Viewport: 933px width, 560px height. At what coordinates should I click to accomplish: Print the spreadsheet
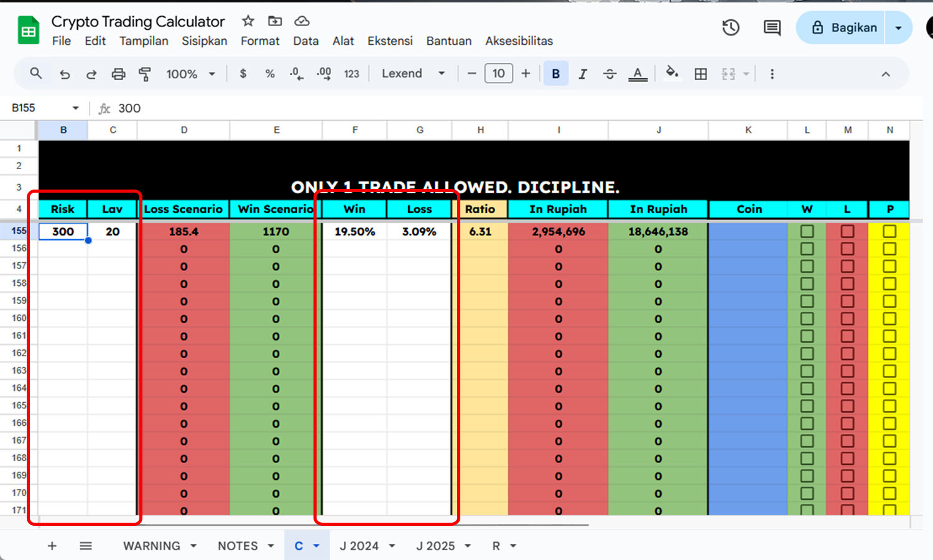(x=118, y=74)
